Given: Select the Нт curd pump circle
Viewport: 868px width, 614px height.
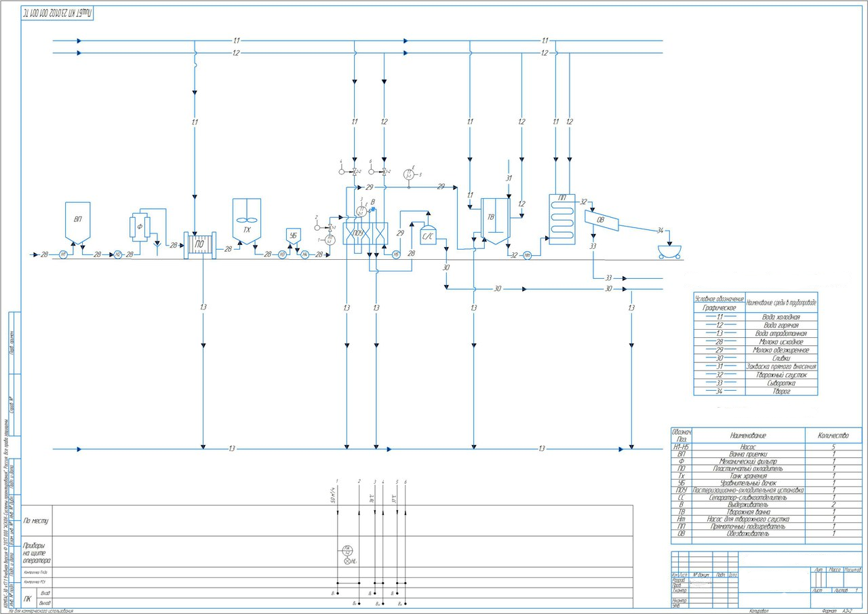Looking at the screenshot, I should 528,255.
